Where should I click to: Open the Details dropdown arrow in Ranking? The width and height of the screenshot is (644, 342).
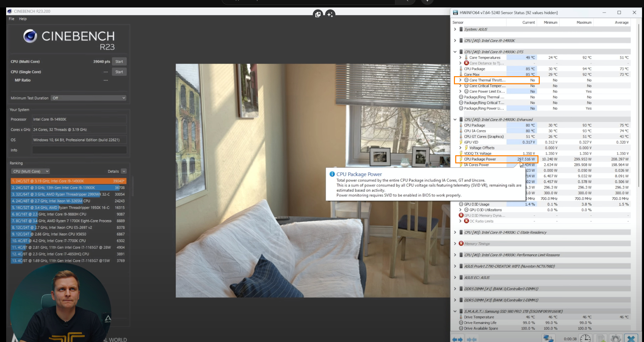pos(124,171)
